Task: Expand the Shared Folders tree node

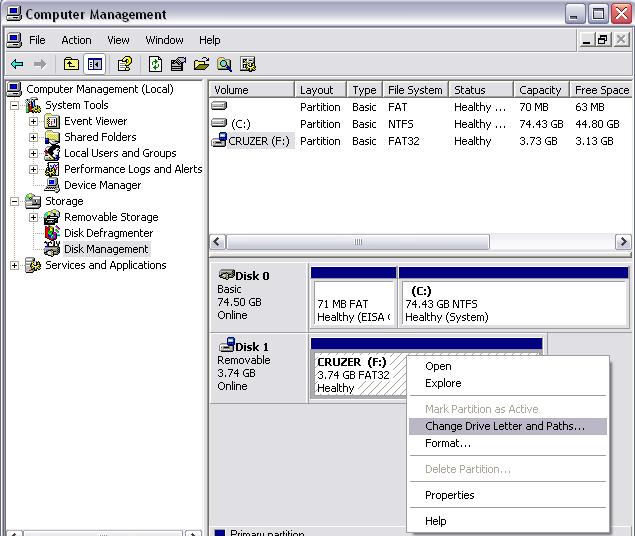Action: (33, 137)
